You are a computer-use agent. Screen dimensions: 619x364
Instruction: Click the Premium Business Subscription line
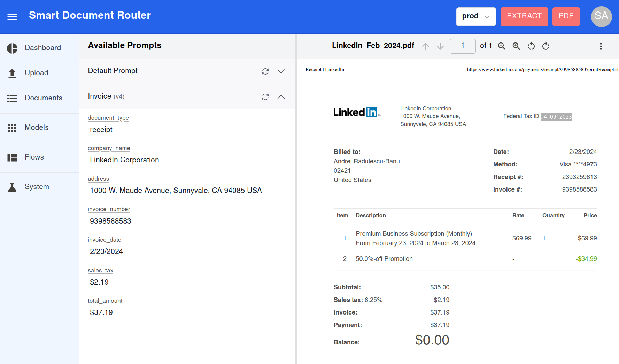tap(414, 234)
